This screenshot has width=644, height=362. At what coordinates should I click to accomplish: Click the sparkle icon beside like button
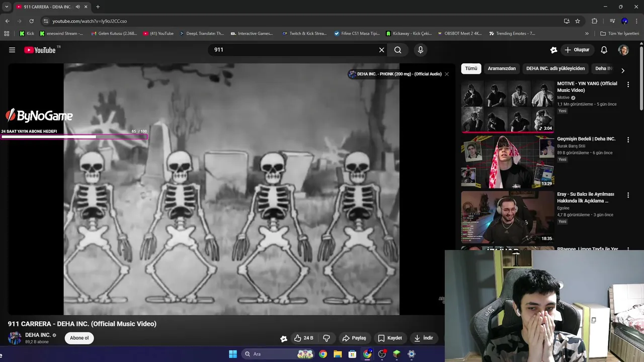click(x=284, y=338)
